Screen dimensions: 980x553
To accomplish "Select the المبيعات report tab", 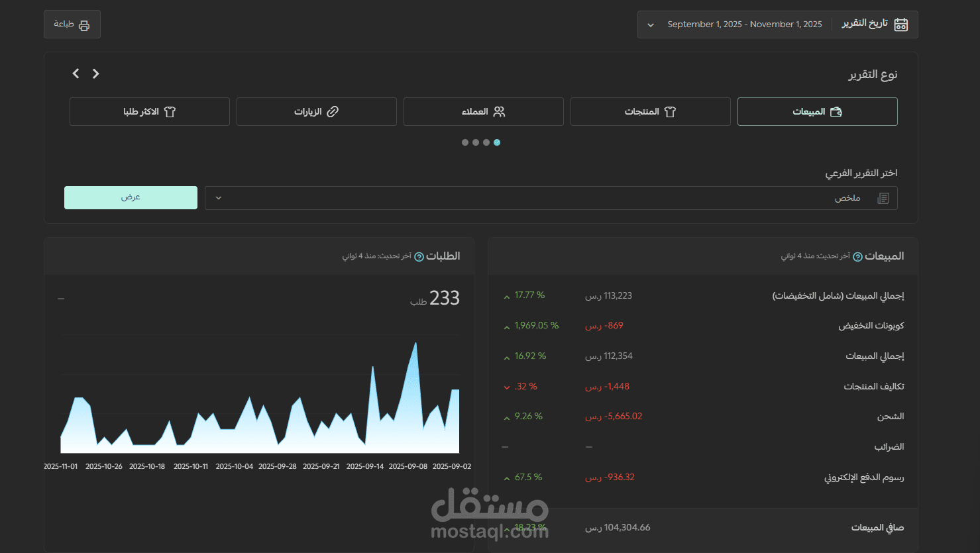I will pos(817,111).
